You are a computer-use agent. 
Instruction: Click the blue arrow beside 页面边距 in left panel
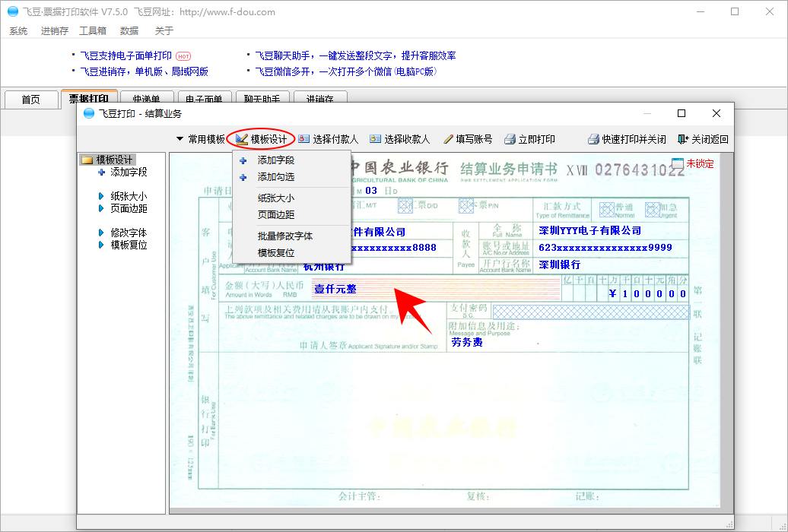point(101,208)
